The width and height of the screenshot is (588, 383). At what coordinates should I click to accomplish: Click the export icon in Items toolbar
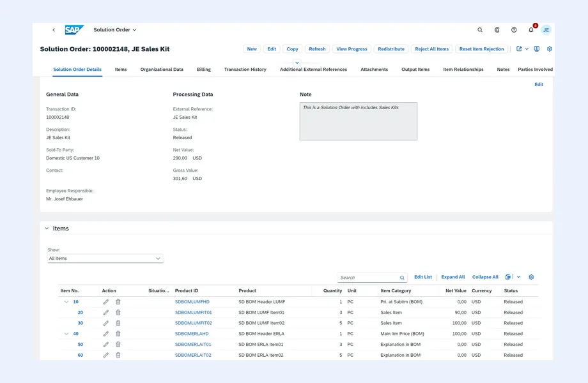507,276
